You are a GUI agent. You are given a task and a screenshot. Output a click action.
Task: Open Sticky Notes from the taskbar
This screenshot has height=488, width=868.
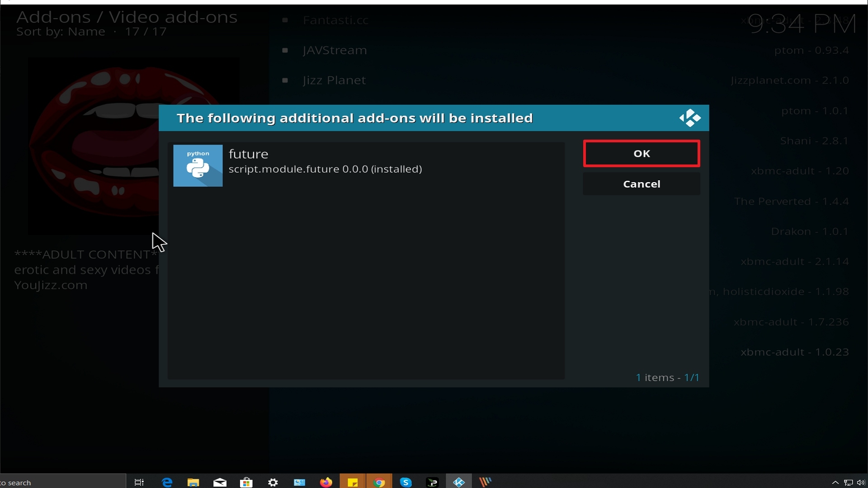(353, 482)
